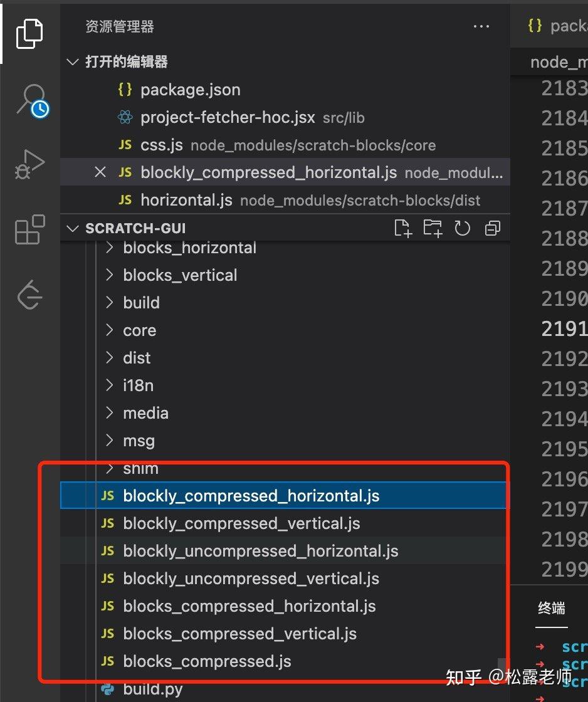
Task: Collapse all folders in explorer
Action: coord(492,228)
